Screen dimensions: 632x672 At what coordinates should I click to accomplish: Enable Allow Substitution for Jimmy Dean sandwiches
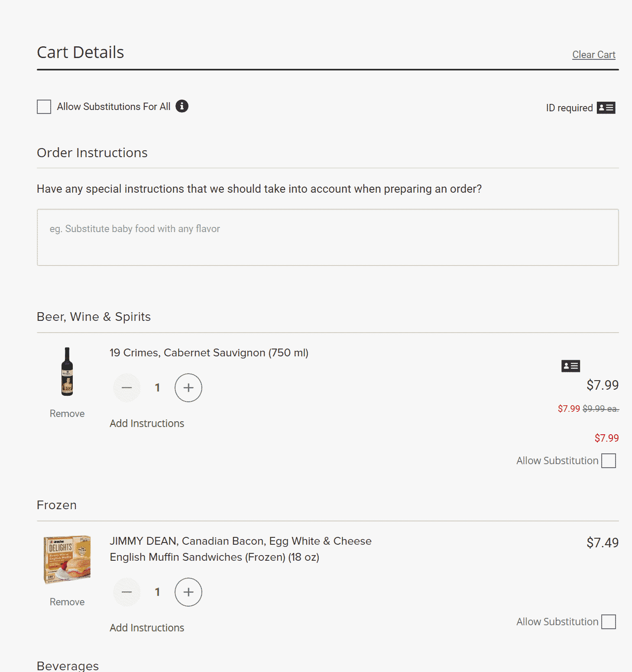click(609, 622)
